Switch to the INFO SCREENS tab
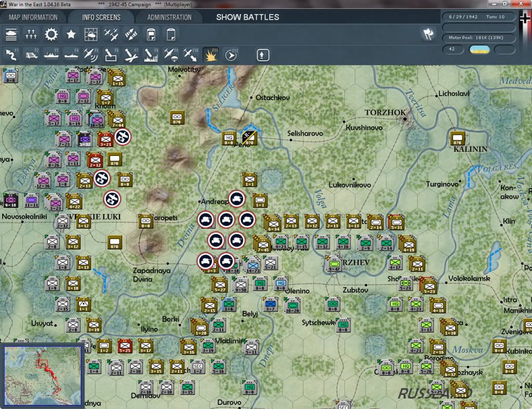The height and width of the screenshot is (409, 532). pyautogui.click(x=101, y=17)
